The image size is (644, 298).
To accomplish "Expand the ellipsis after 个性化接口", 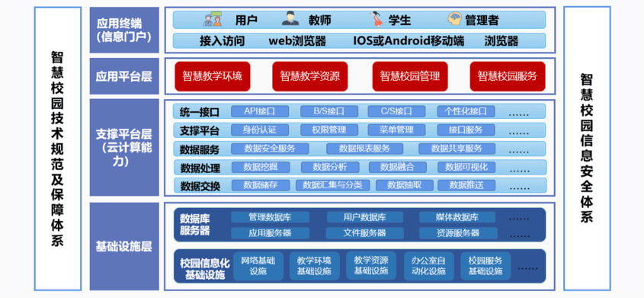I will tap(519, 113).
